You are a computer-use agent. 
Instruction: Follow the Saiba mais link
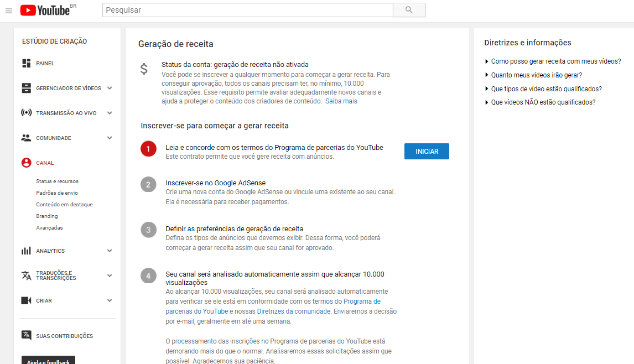coord(341,101)
